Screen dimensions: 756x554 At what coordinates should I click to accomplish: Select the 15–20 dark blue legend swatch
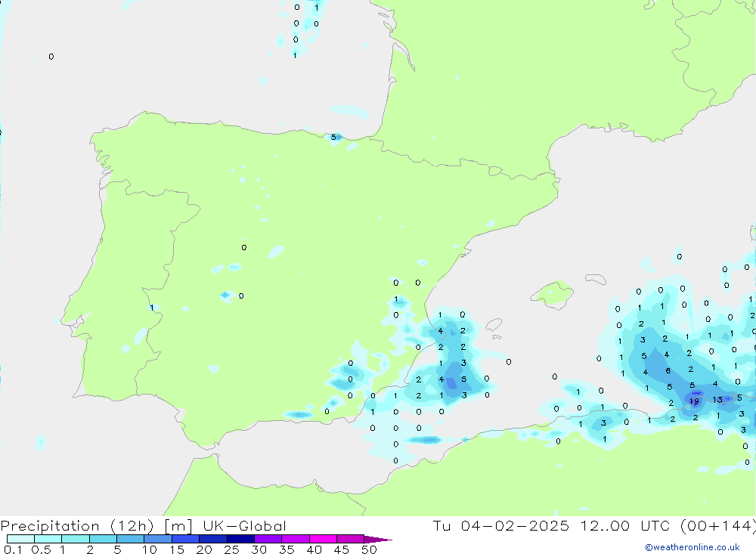pos(186,539)
